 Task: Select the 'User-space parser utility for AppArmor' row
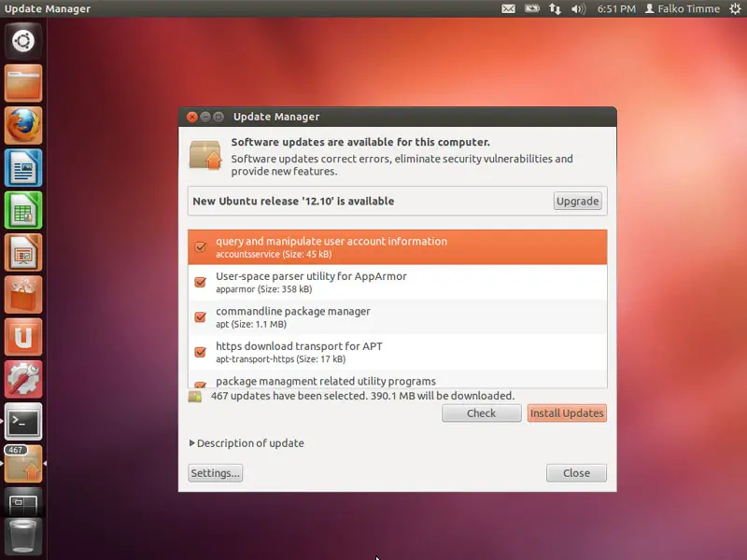tap(398, 282)
